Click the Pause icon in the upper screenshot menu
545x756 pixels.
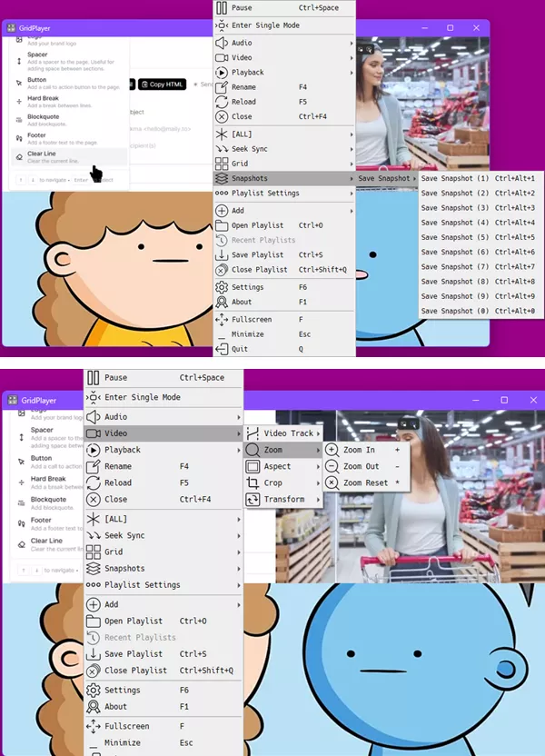tap(222, 7)
